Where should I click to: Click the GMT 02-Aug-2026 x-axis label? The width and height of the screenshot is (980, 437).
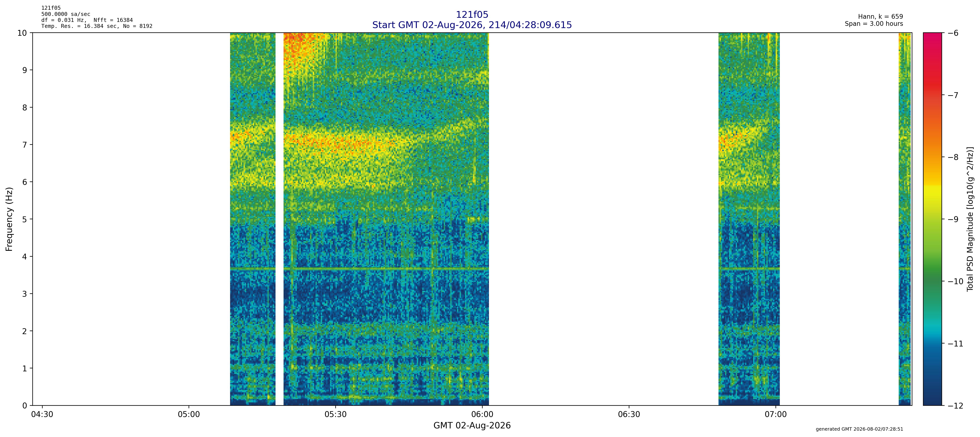(472, 426)
